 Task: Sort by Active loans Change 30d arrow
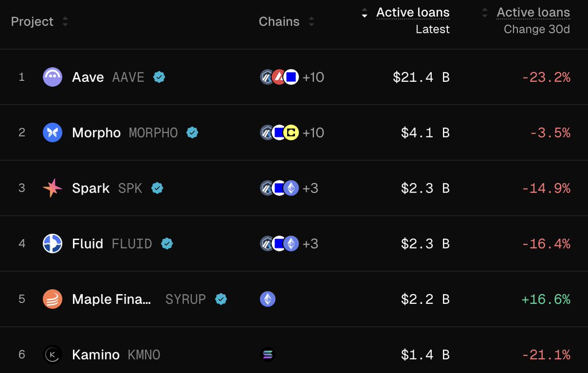(x=485, y=13)
